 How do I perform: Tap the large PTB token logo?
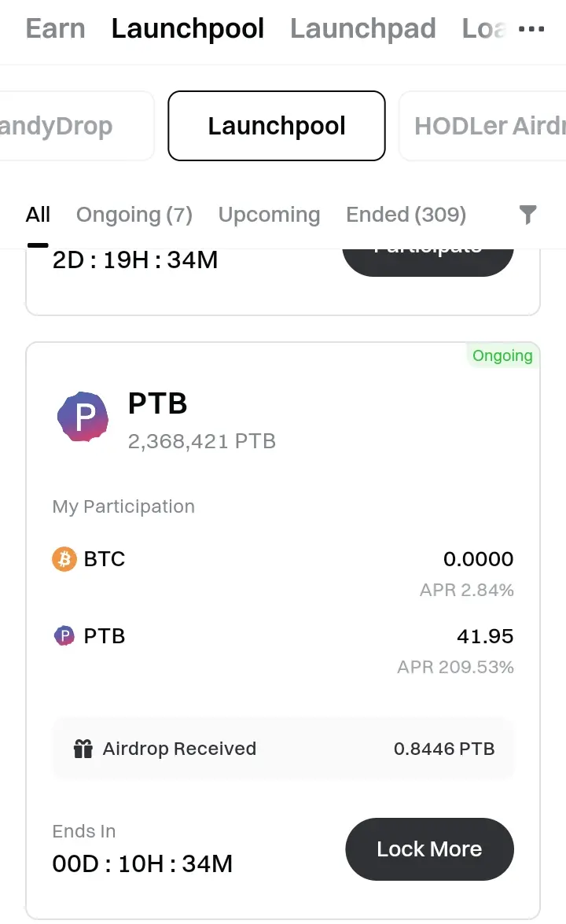point(83,417)
